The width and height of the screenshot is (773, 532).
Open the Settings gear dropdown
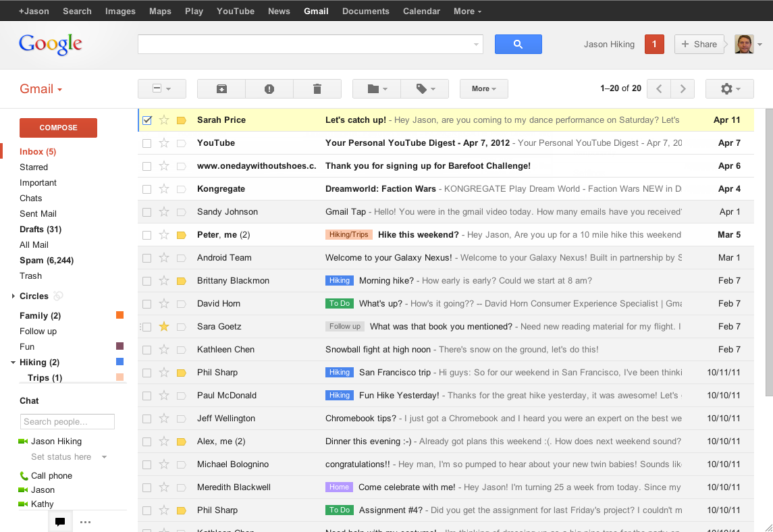coord(730,88)
